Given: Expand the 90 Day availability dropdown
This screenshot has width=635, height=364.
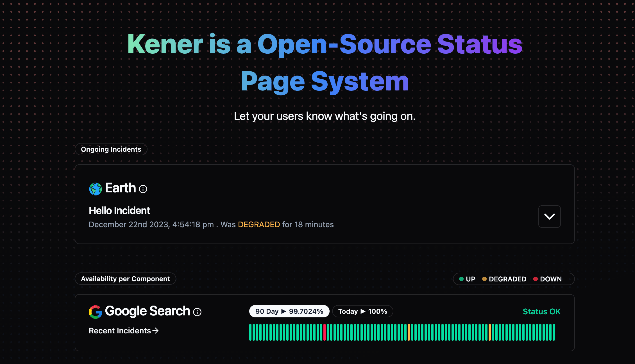Looking at the screenshot, I should (x=289, y=311).
